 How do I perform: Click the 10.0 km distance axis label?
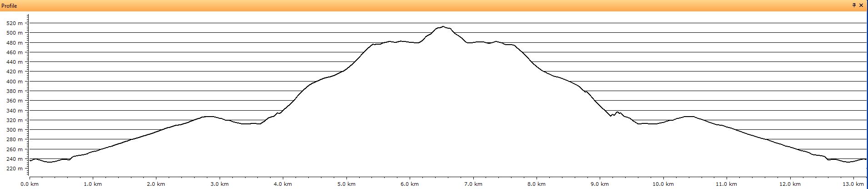point(663,184)
